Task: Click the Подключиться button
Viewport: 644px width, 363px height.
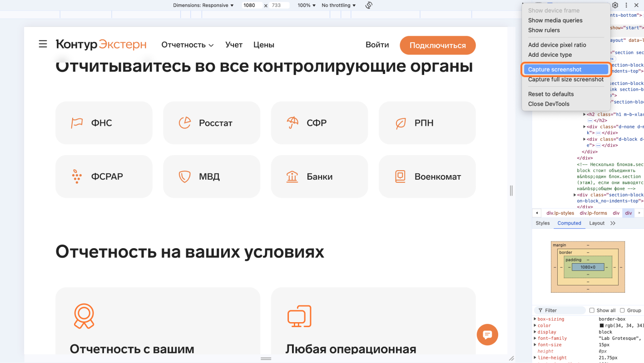Action: pyautogui.click(x=438, y=45)
